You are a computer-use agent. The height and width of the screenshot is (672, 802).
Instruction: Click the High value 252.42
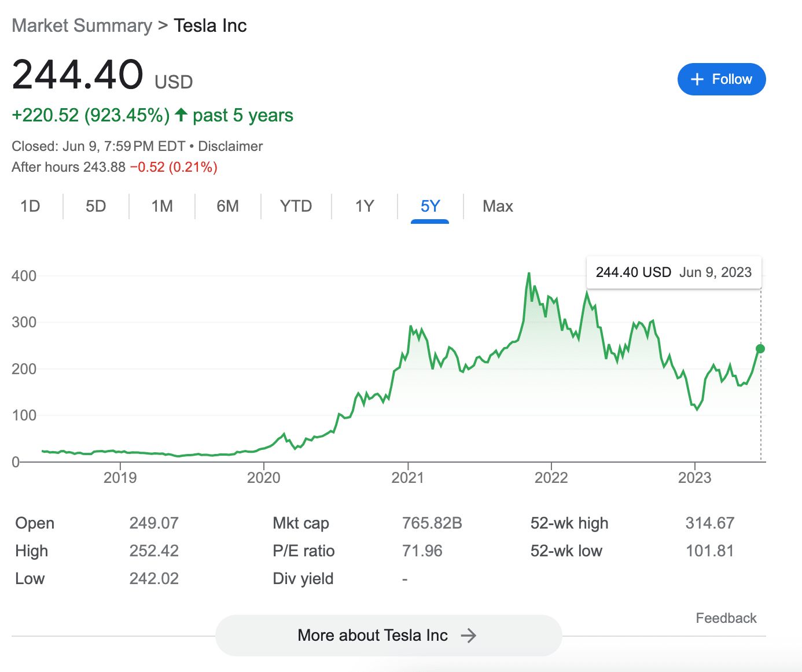pos(154,551)
